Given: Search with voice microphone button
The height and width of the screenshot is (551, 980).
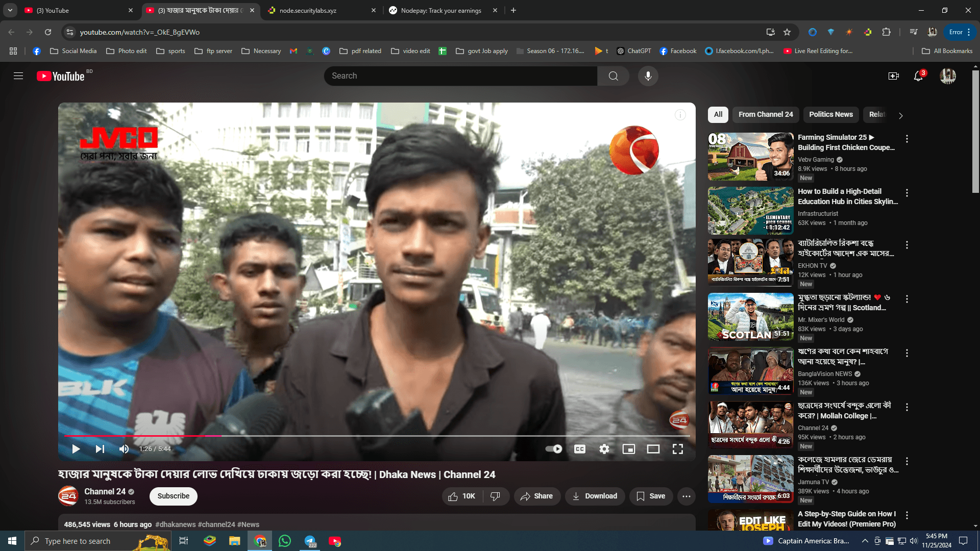Looking at the screenshot, I should 648,76.
